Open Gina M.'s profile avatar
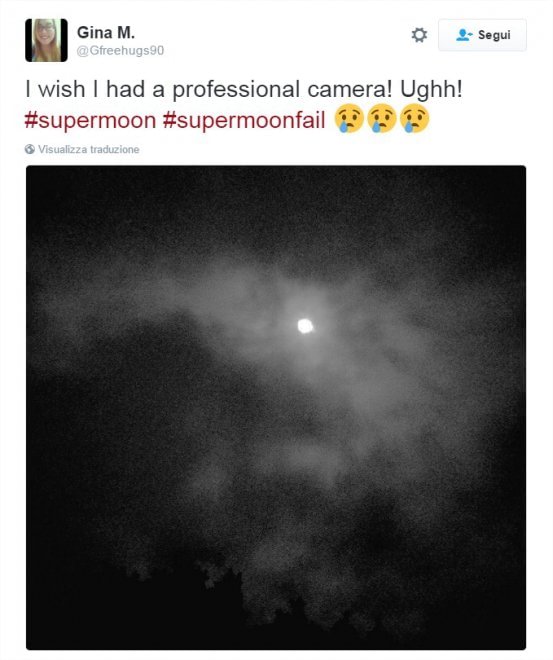Screen dimensions: 553x660 [x=47, y=40]
